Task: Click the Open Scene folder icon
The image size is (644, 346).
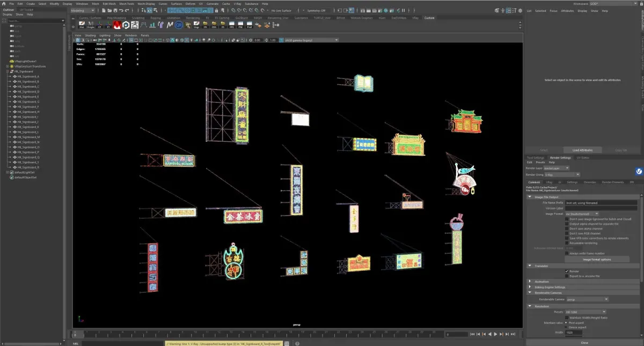Action: [x=109, y=11]
